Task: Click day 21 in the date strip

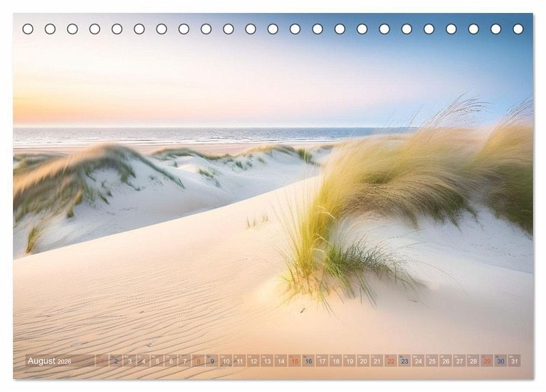Action: 377,361
